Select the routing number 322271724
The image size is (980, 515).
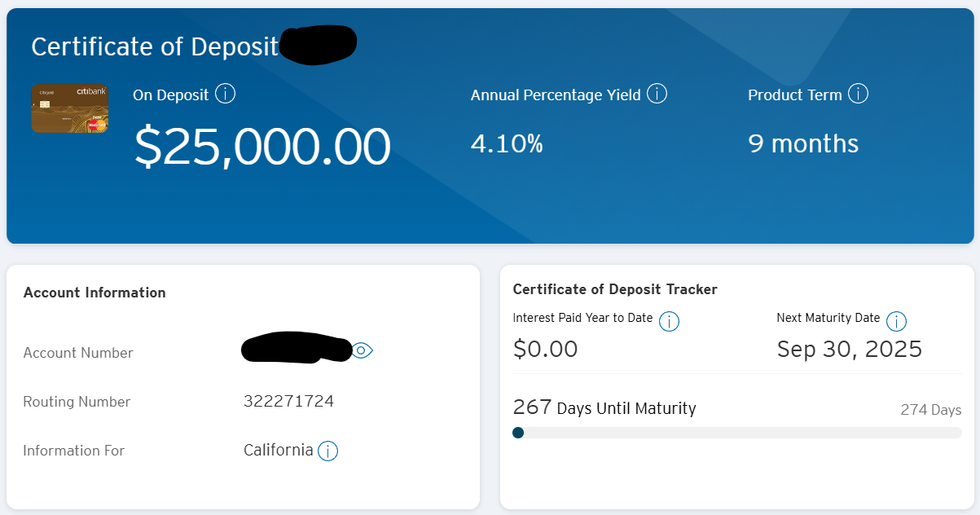coord(288,401)
